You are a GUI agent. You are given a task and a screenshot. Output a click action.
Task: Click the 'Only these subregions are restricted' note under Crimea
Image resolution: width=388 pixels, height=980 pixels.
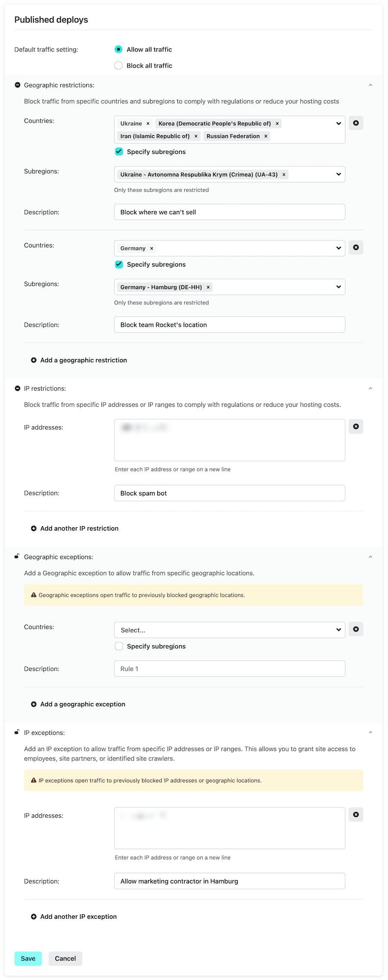pos(162,190)
